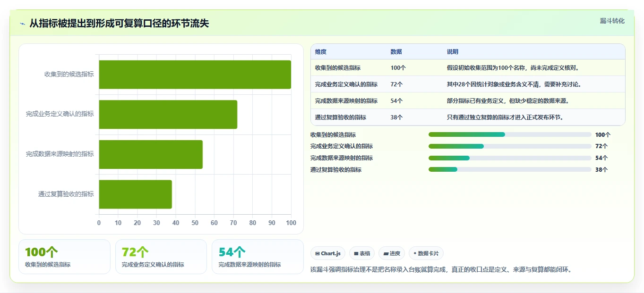Click the 表格 chip

click(x=362, y=253)
